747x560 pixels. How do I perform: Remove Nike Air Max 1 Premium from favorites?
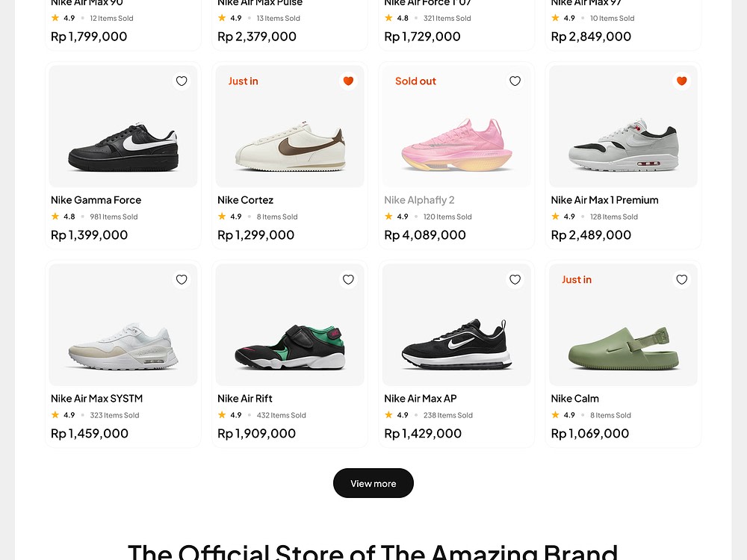[x=682, y=81]
